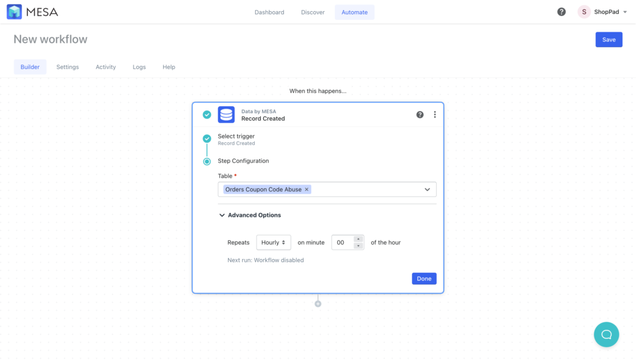Click the global help question mark icon

pos(561,11)
